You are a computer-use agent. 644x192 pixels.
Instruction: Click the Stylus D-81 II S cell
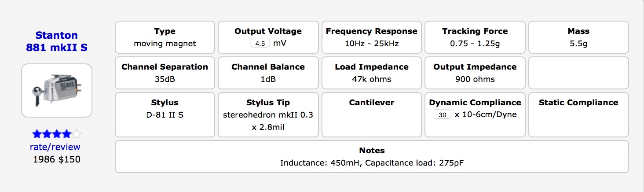point(165,114)
